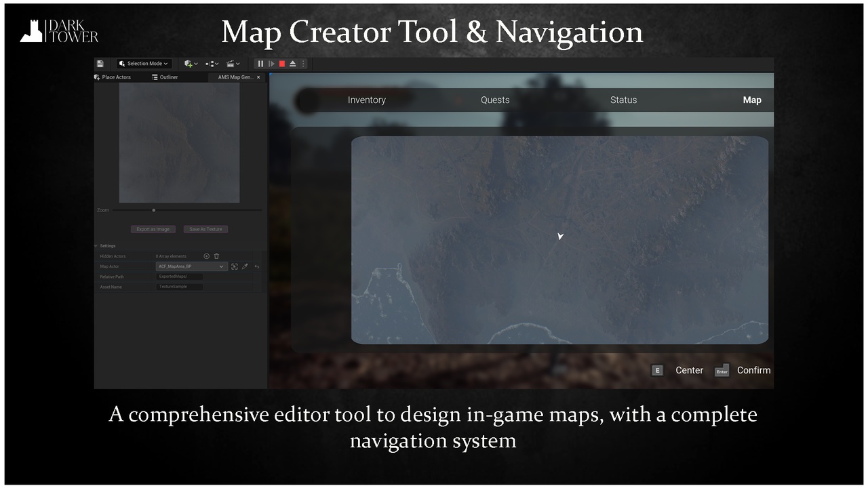
Task: Advance one frame with step icon
Action: tap(271, 63)
